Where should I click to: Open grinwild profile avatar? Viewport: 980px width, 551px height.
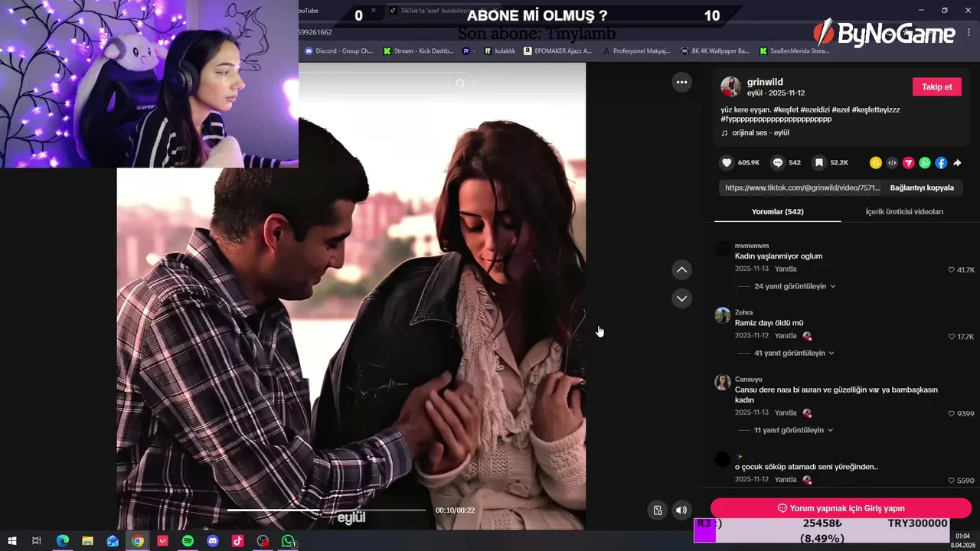[730, 86]
